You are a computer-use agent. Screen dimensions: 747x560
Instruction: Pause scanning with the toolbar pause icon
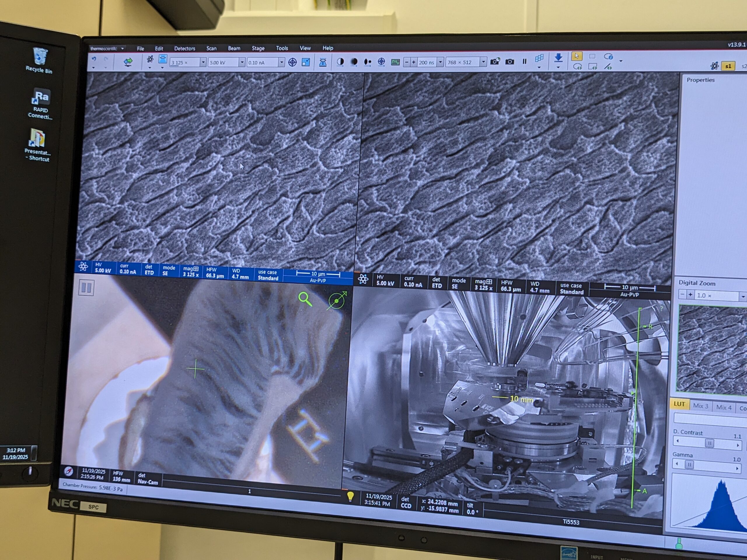[x=524, y=62]
